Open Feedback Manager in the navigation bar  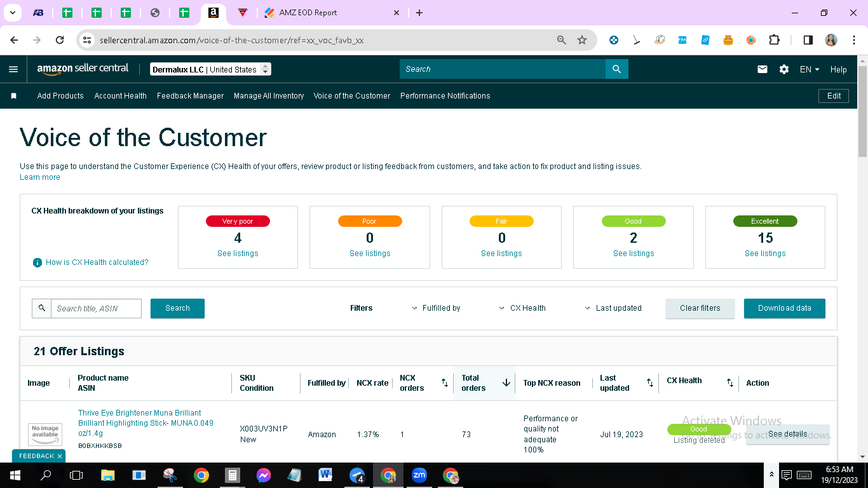(x=191, y=96)
